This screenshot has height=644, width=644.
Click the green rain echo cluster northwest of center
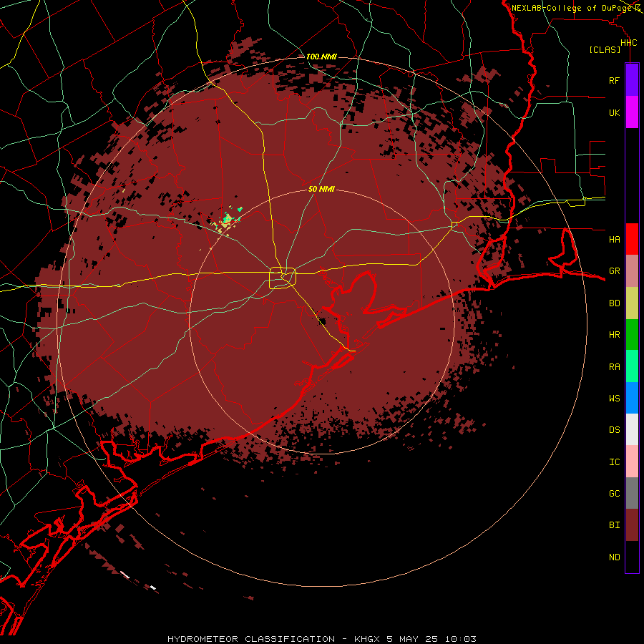coord(227,218)
